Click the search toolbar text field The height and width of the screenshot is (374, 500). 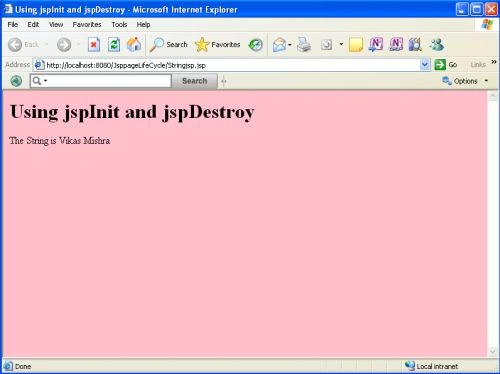[x=101, y=81]
